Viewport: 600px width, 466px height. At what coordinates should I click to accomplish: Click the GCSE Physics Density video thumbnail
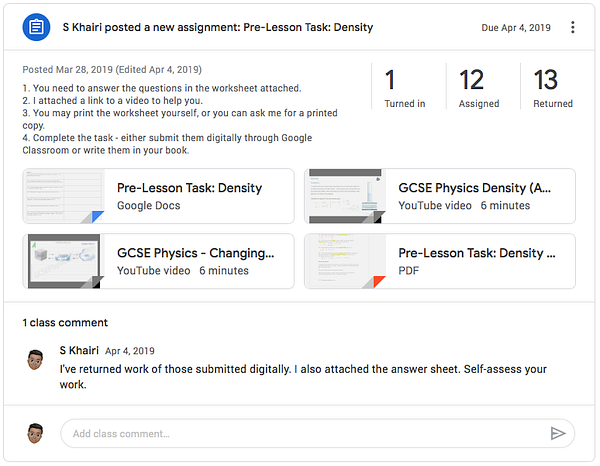pos(345,196)
